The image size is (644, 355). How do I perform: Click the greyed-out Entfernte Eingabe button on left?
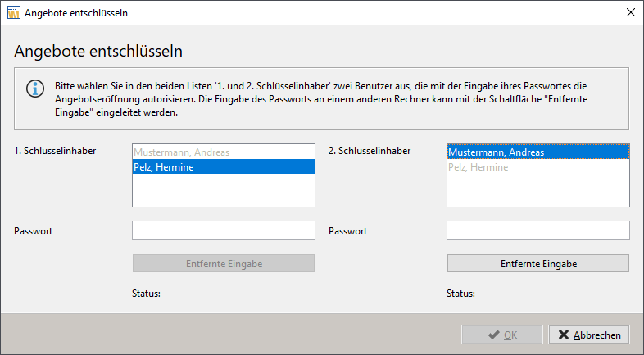[224, 263]
